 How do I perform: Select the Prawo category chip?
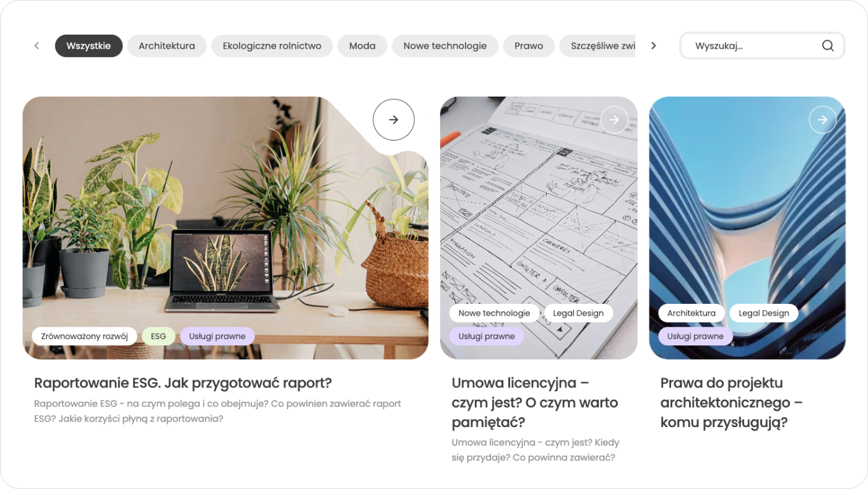pyautogui.click(x=529, y=46)
